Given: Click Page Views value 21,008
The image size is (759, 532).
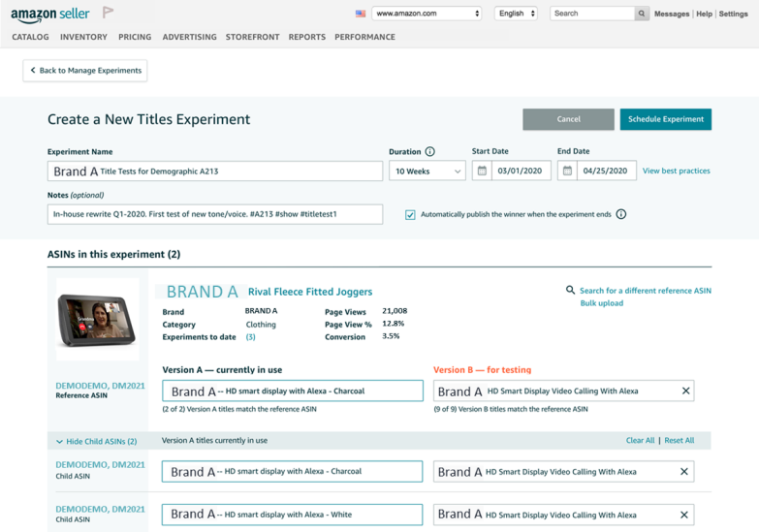Looking at the screenshot, I should click(395, 311).
